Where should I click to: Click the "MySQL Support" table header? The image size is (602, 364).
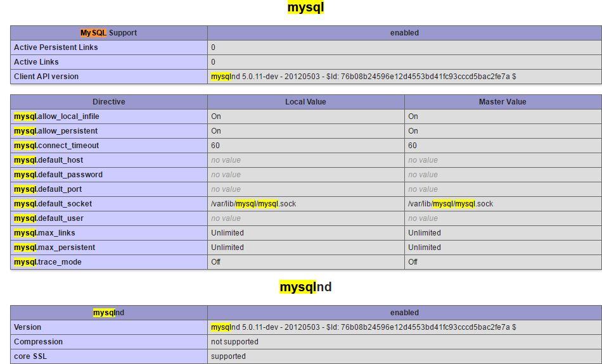tap(108, 33)
